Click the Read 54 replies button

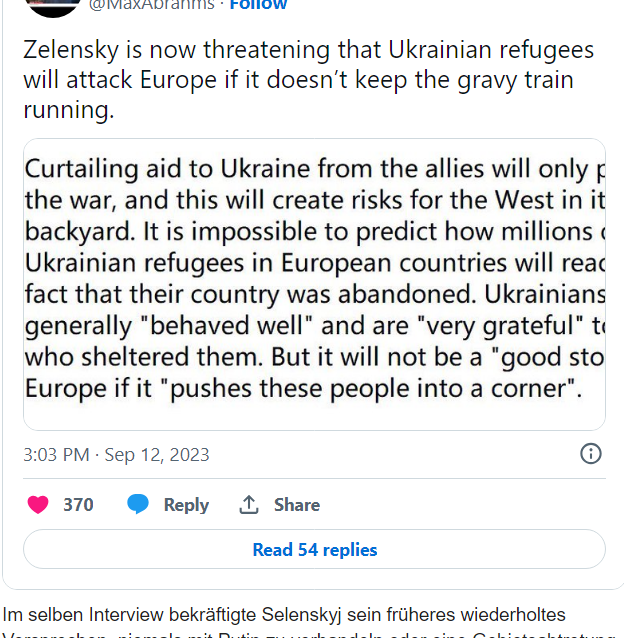pyautogui.click(x=314, y=549)
